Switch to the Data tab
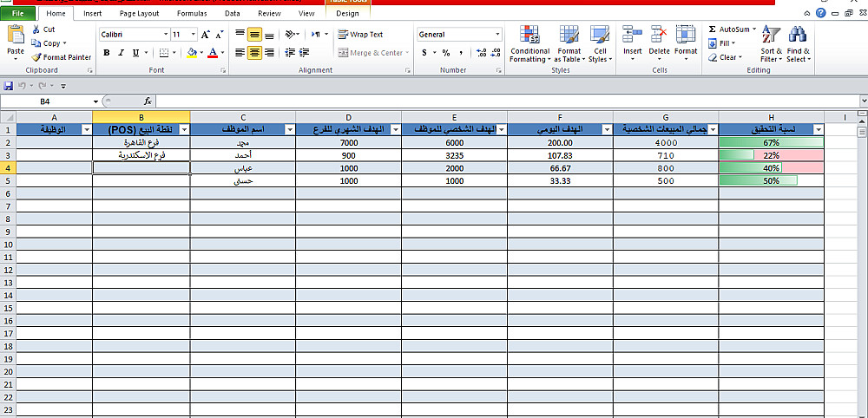This screenshot has width=868, height=418. click(x=233, y=13)
